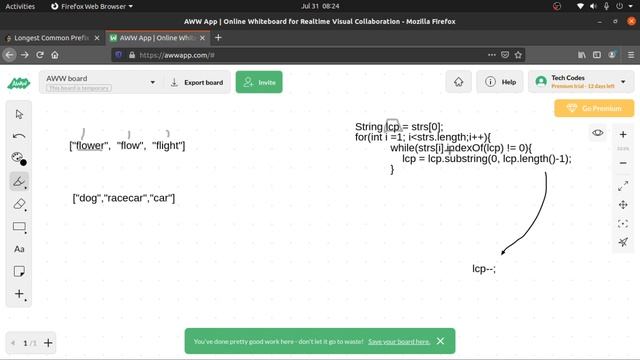Open the system volume indicator
The width and height of the screenshot is (640, 360).
point(593,6)
